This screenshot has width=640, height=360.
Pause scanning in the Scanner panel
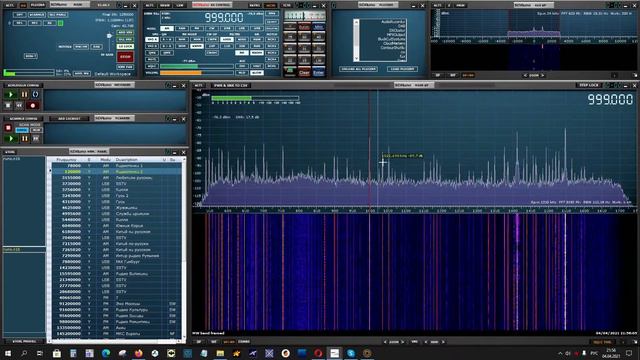[24, 139]
